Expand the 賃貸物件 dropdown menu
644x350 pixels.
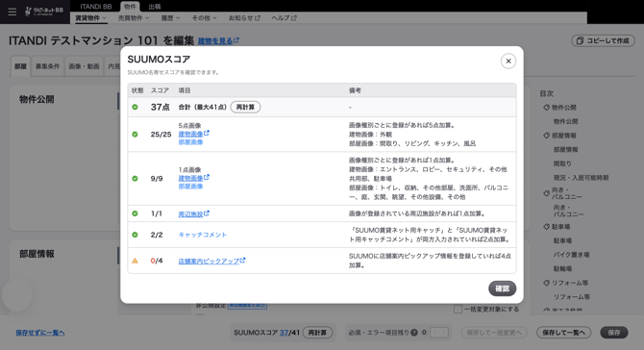(x=90, y=18)
